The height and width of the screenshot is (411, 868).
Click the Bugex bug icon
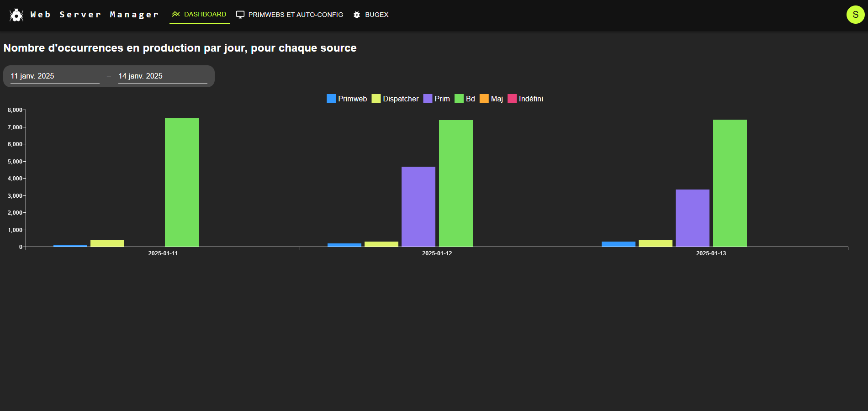point(357,15)
